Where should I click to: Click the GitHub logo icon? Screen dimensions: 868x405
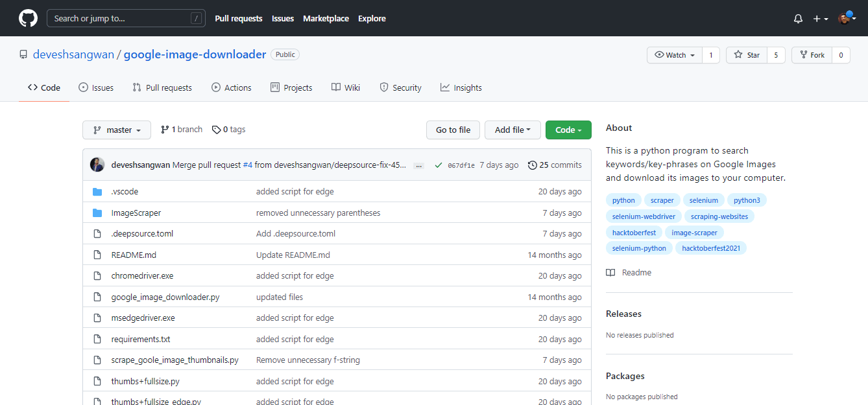point(28,18)
